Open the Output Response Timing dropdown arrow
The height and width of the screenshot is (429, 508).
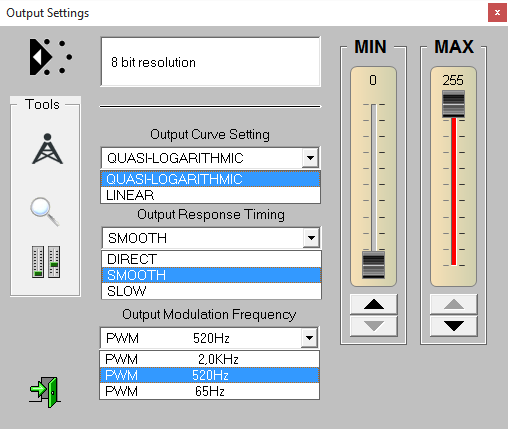pos(311,238)
